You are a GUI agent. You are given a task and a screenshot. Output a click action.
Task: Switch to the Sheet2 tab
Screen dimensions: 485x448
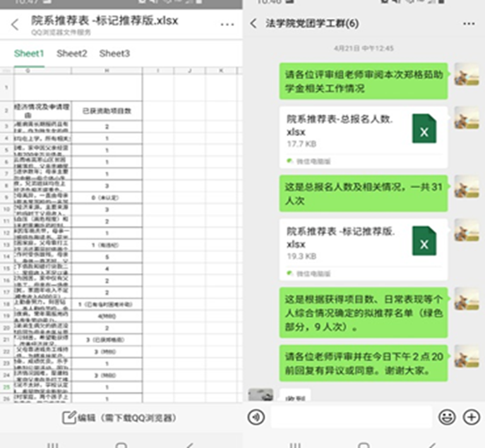[x=72, y=54]
